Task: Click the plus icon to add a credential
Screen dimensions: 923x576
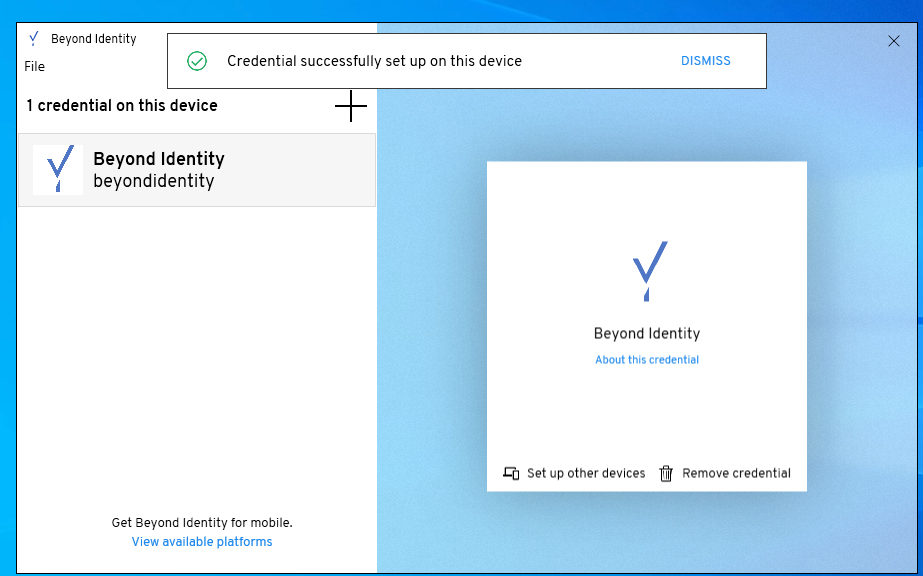Action: click(351, 106)
